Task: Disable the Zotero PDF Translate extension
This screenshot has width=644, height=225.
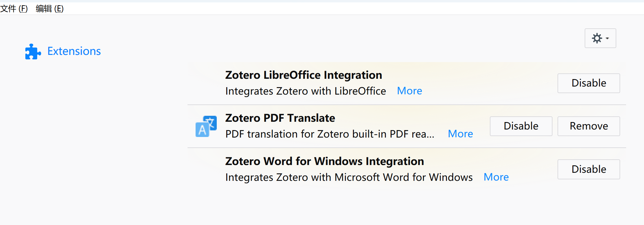Action: click(521, 126)
